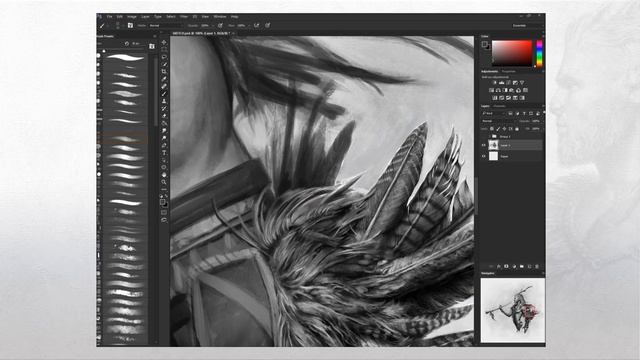Toggle lock all padlock icon
Viewport: 640px width, 360px height.
pyautogui.click(x=517, y=129)
